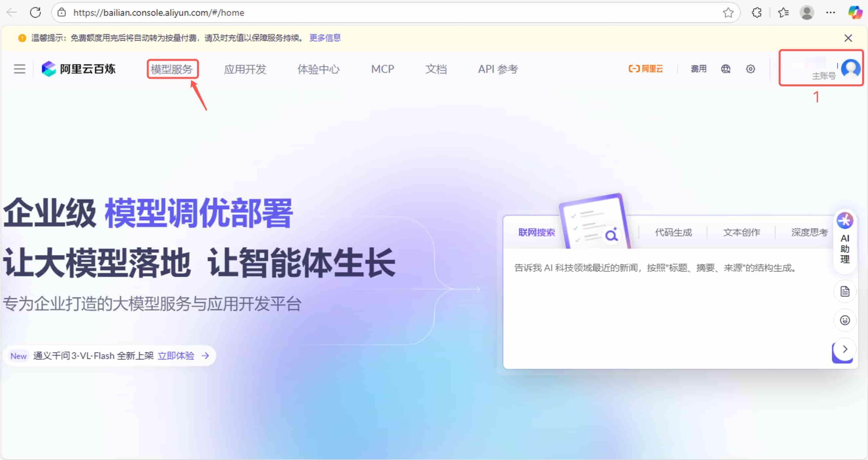
Task: Click 立即体验 for 通义千问3-VL-Flash
Action: pos(177,355)
